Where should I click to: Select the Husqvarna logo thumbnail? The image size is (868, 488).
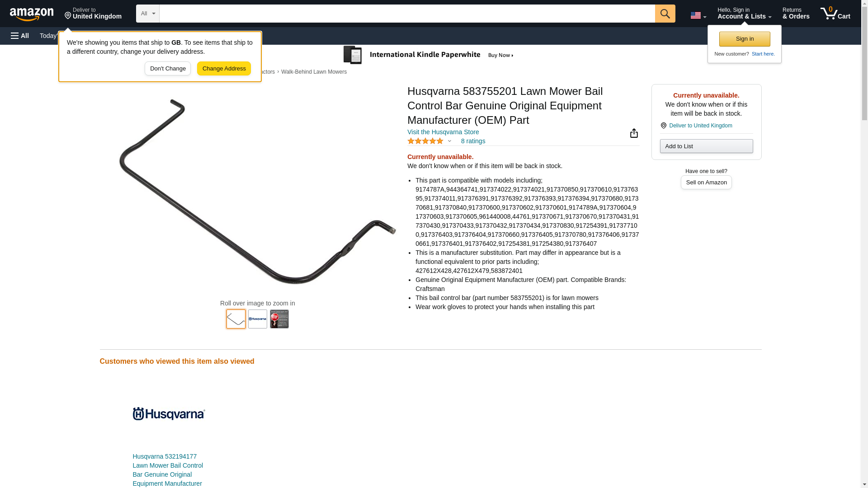coord(258,319)
